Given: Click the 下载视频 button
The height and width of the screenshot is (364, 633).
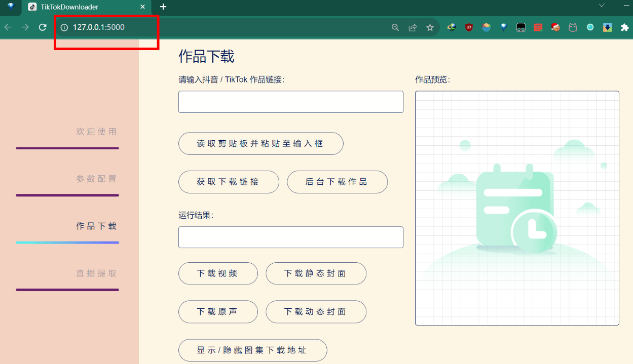Looking at the screenshot, I should point(218,273).
